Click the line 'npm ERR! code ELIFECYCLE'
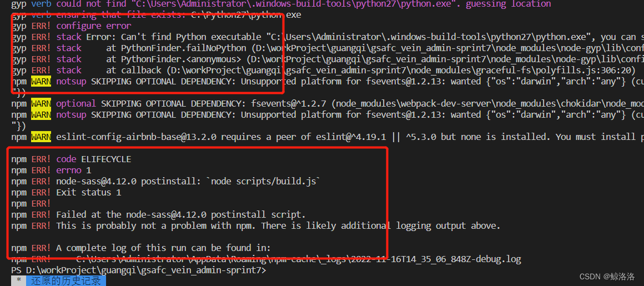The height and width of the screenshot is (286, 644). tap(71, 159)
